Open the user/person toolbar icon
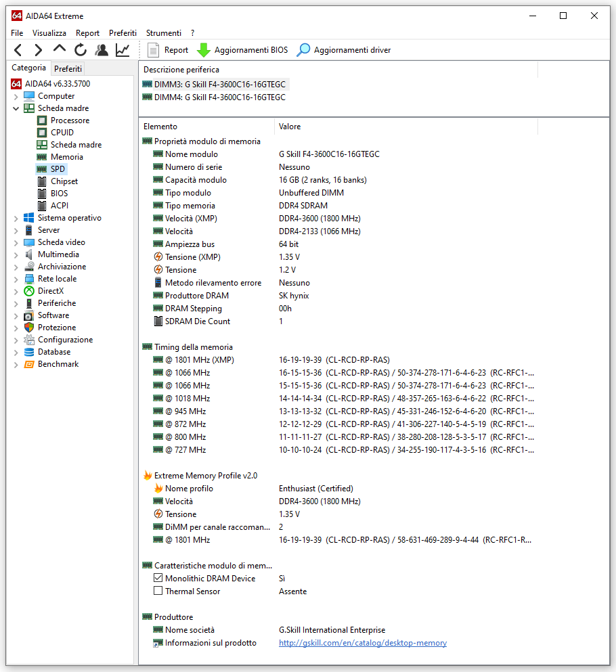 pyautogui.click(x=102, y=50)
